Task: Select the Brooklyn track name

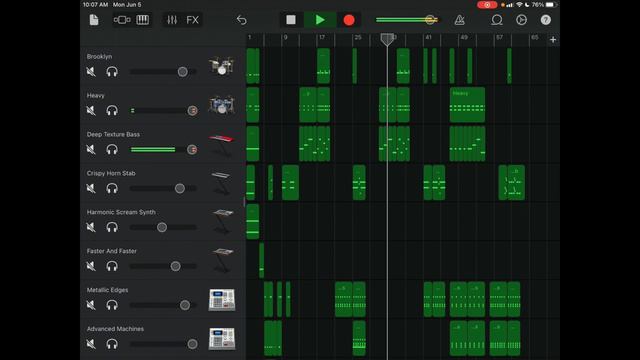Action: [99, 56]
